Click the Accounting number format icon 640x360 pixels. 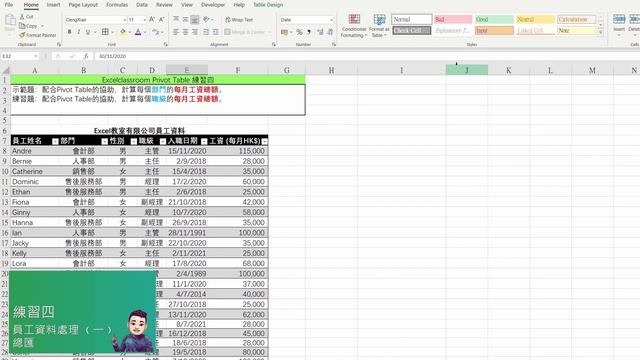[284, 32]
